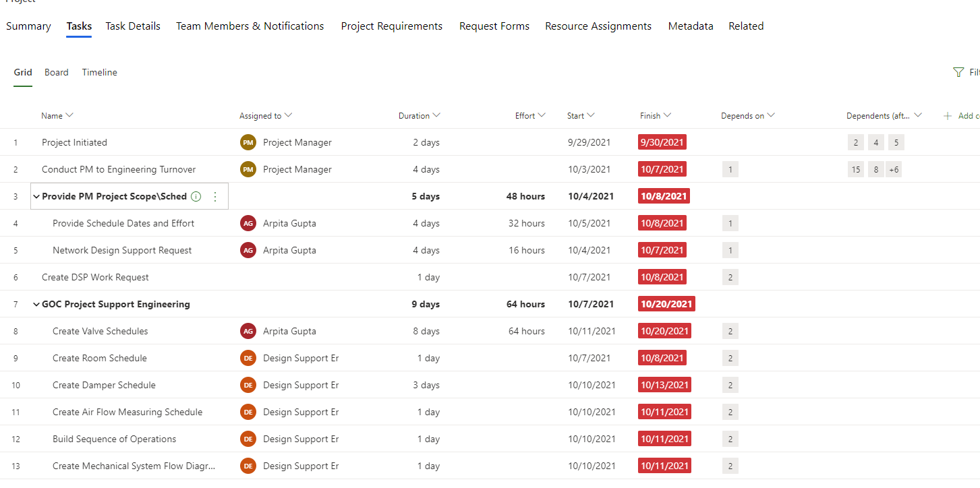Switch to the Board view
The height and width of the screenshot is (488, 980).
56,72
